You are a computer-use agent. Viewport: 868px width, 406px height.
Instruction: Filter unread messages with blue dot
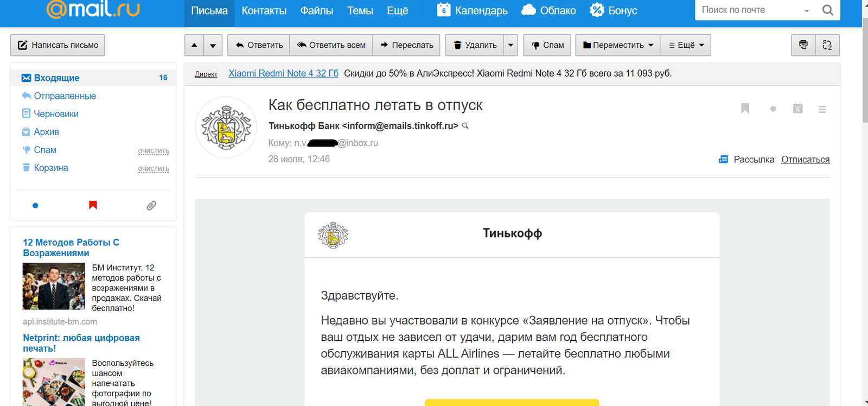(35, 205)
